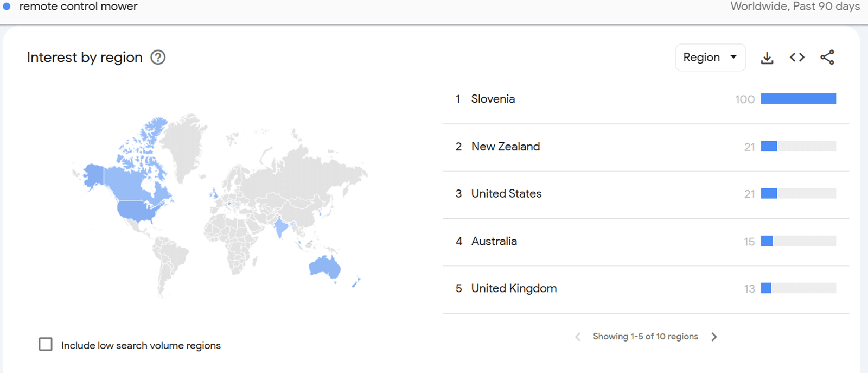Select Slovenia in the region list
This screenshot has height=373, width=868.
[x=493, y=99]
